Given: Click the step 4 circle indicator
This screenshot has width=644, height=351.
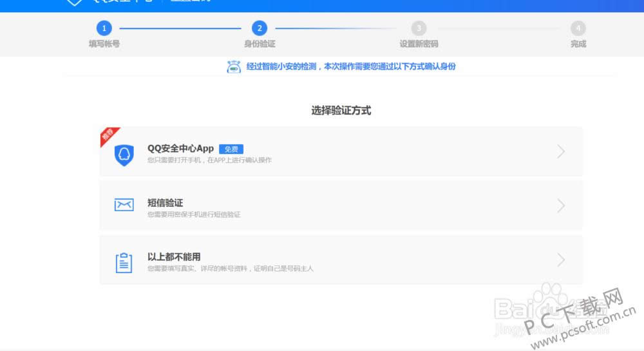Looking at the screenshot, I should (578, 28).
